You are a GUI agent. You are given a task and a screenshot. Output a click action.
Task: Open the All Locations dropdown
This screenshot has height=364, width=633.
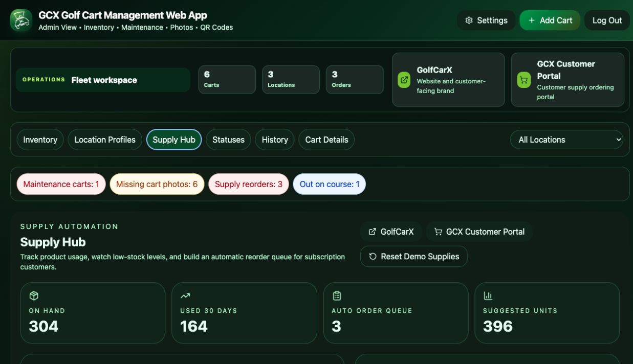pyautogui.click(x=567, y=140)
